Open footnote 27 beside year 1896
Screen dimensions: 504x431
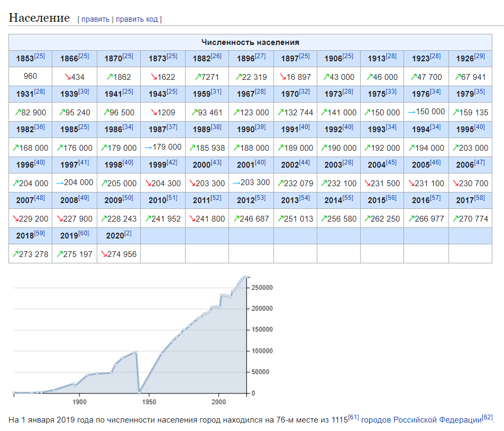tap(260, 56)
